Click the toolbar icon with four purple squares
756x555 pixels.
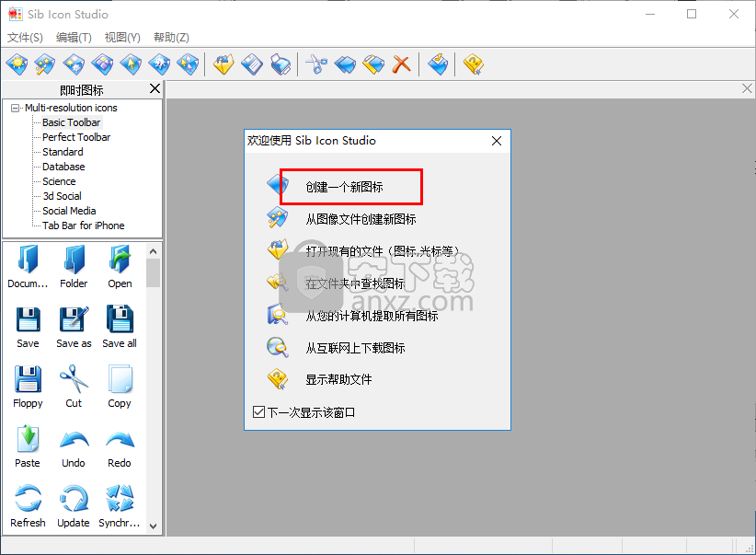(x=103, y=64)
